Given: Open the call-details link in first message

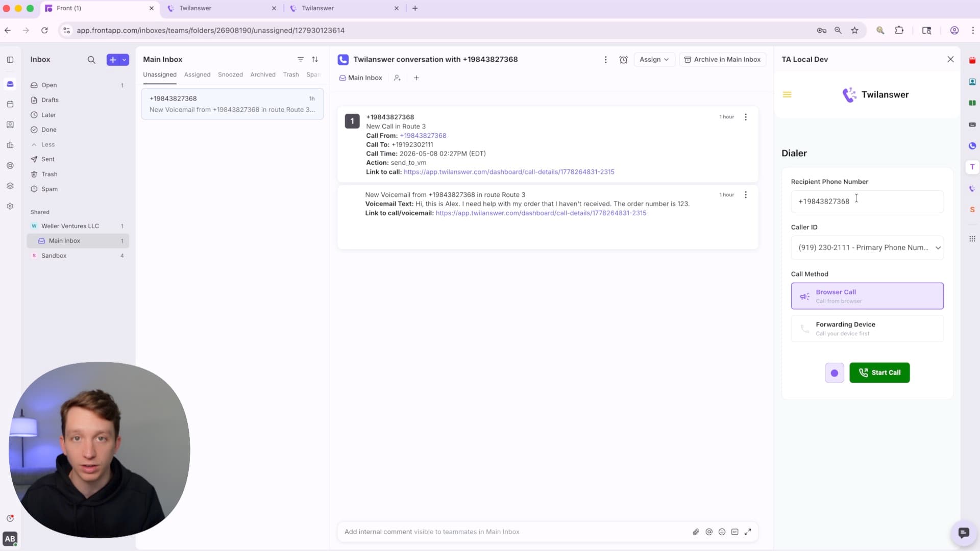Looking at the screenshot, I should [509, 172].
